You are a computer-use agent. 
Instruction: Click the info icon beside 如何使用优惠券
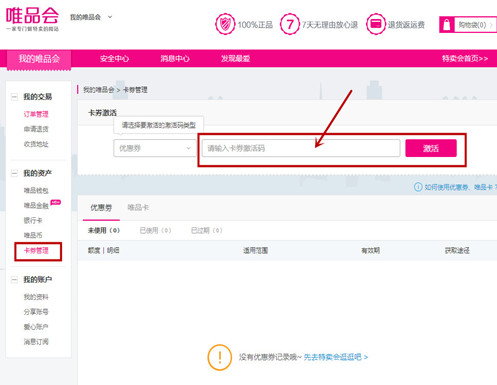pyautogui.click(x=418, y=187)
